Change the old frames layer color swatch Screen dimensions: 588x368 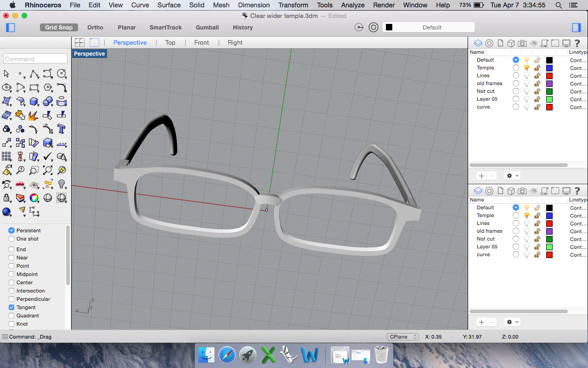coord(549,83)
